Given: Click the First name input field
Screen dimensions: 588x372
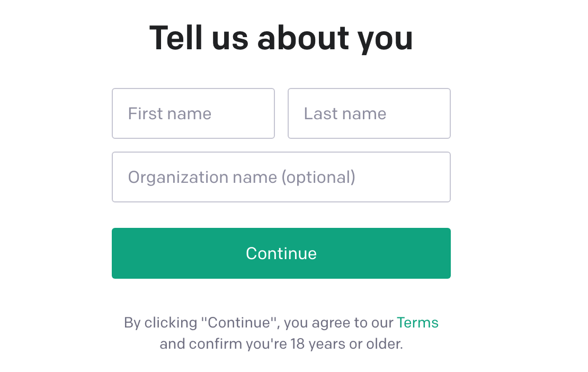Looking at the screenshot, I should [193, 113].
